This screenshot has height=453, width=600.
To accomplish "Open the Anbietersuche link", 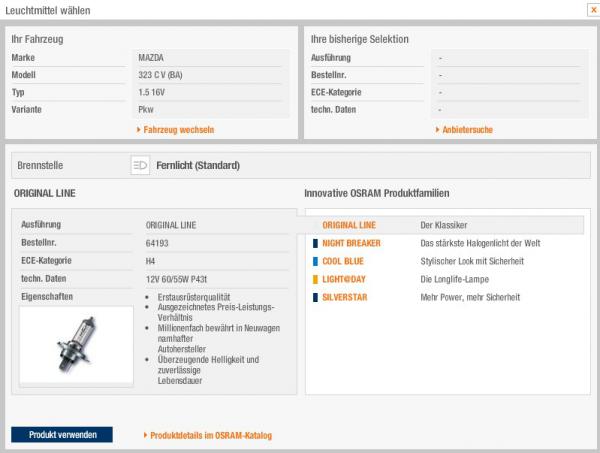I will (469, 130).
